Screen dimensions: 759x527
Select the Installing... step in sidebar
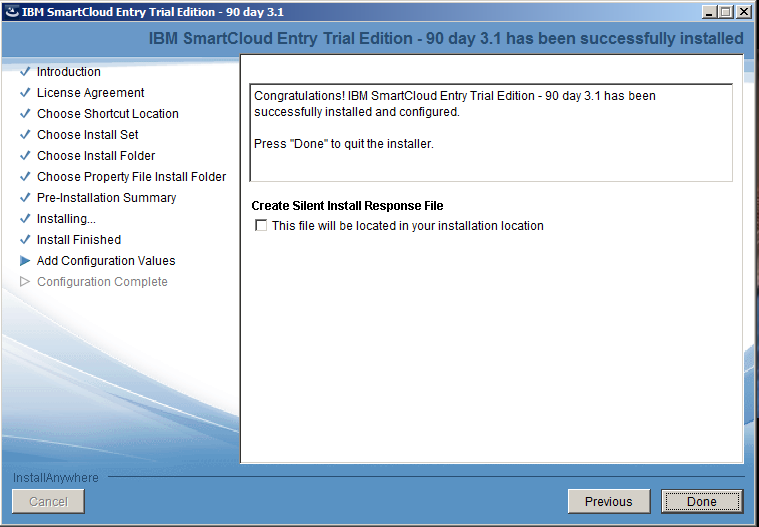point(66,219)
